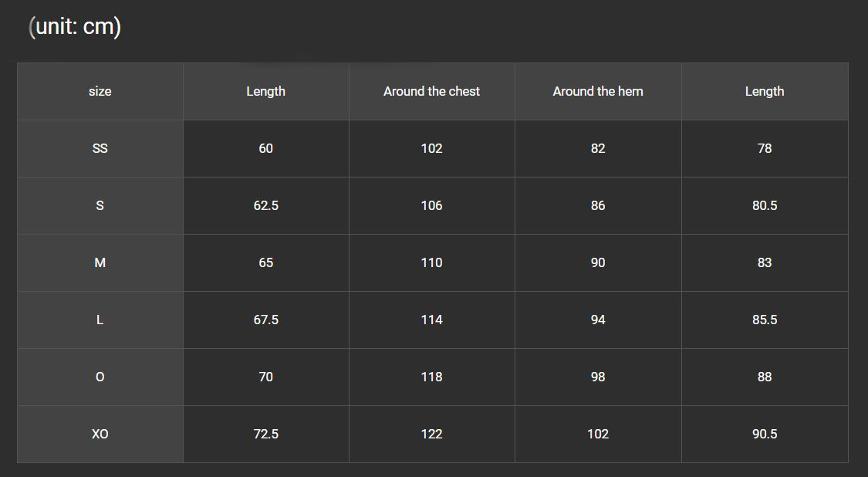The image size is (868, 477).
Task: Select the chest value 118
Action: 432,377
